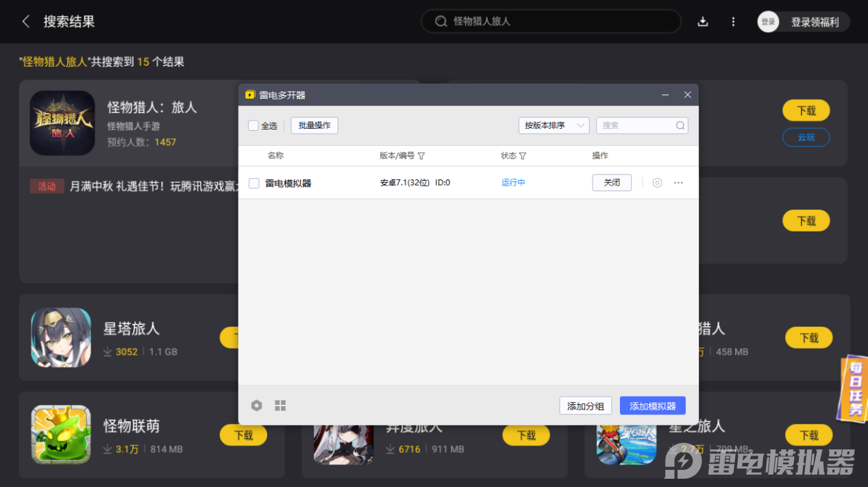This screenshot has width=868, height=487.
Task: Open the 版本/编号 column filter
Action: tap(421, 156)
